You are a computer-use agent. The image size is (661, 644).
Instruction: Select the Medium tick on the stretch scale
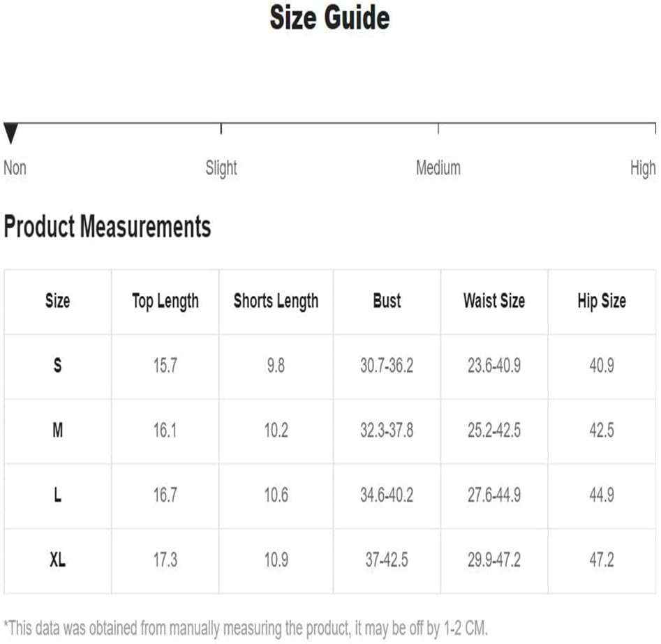[x=438, y=129]
